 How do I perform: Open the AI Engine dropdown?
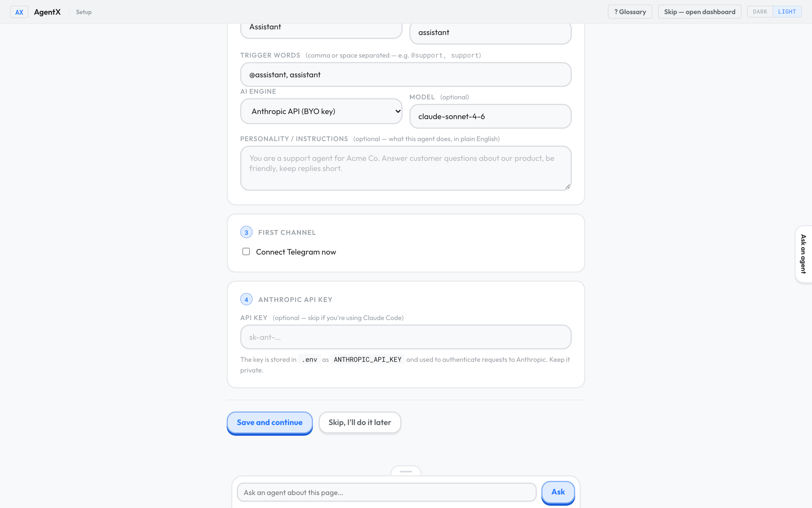click(321, 111)
